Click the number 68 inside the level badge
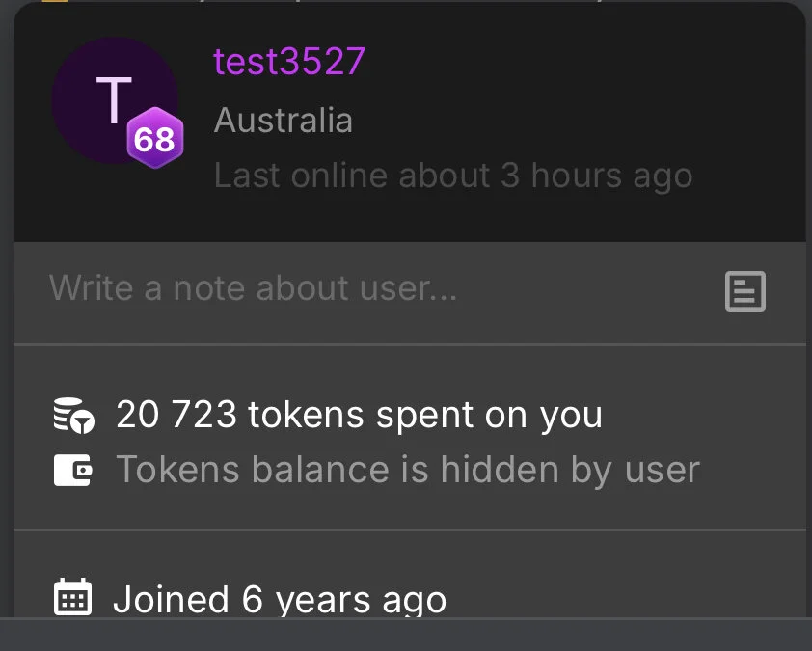 (154, 140)
